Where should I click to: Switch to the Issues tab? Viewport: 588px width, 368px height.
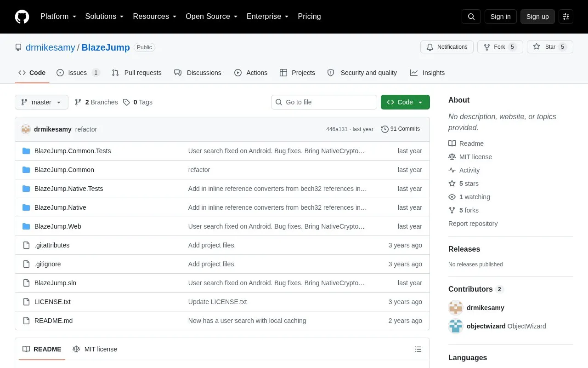78,73
